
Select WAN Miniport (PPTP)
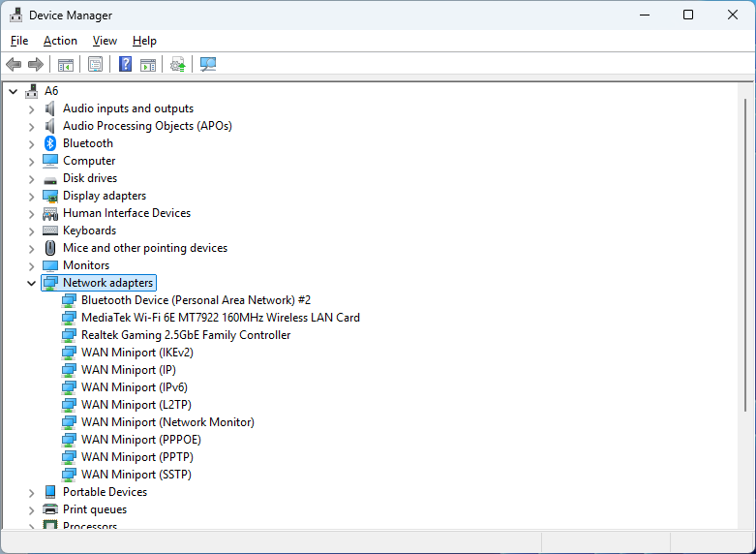(x=136, y=456)
